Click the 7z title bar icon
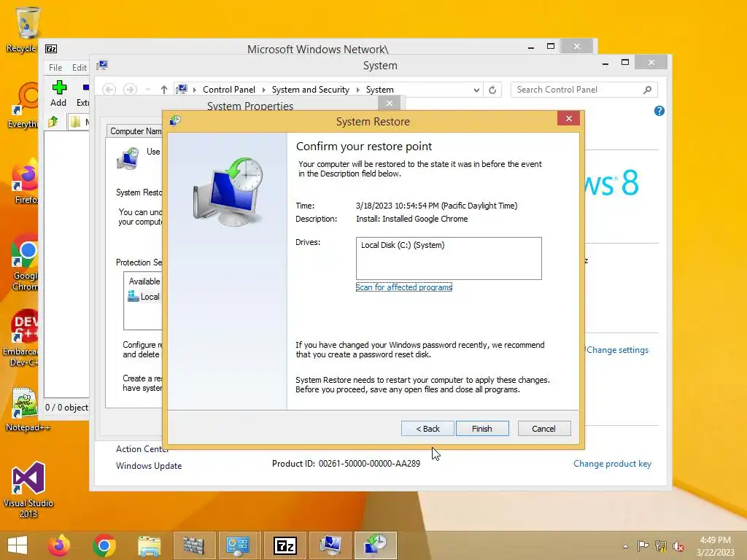Image resolution: width=747 pixels, height=560 pixels. point(51,49)
